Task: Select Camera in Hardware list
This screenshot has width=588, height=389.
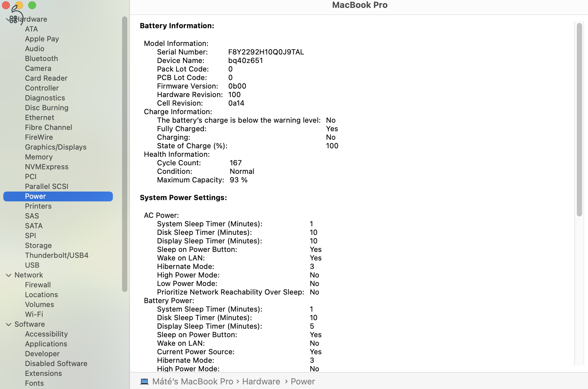Action: 38,69
